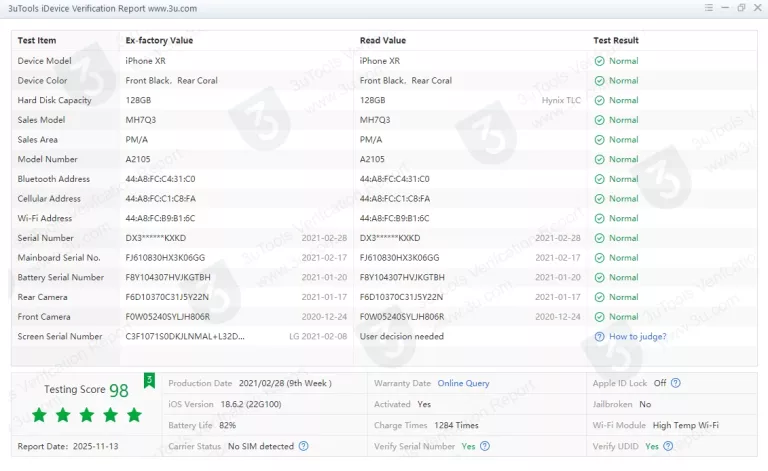768x471 pixels.
Task: Click Normal checkmark icon for Front Camera
Action: 599,317
